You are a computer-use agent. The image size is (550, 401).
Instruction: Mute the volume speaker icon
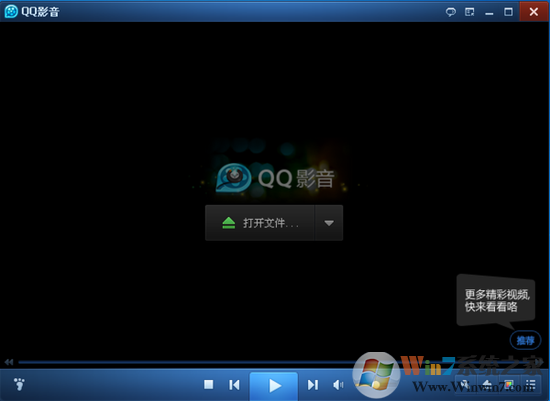[338, 385]
